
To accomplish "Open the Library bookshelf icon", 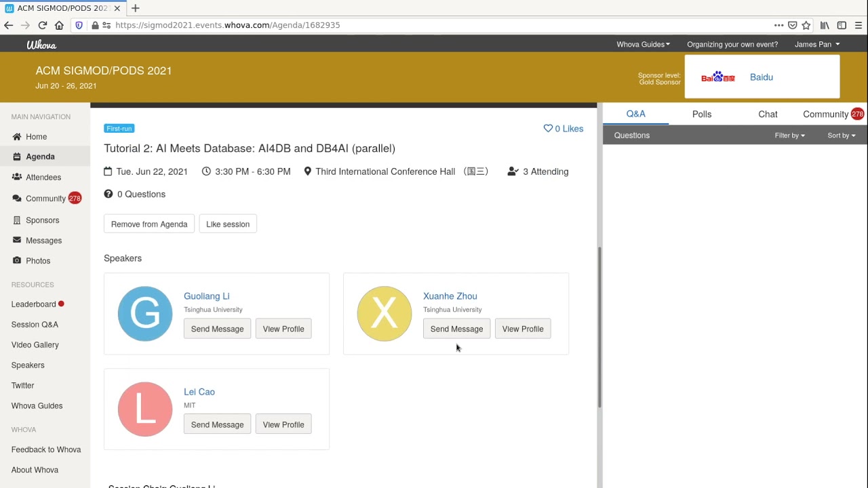I will (825, 25).
